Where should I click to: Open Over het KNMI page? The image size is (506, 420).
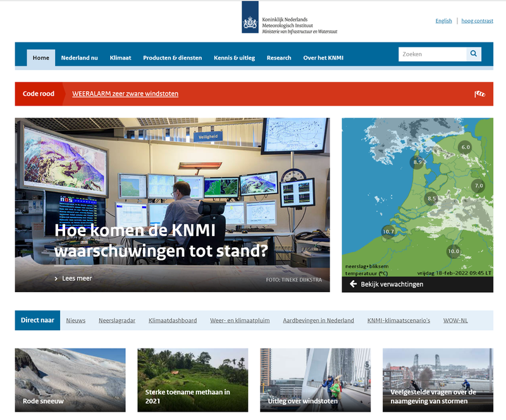pos(323,58)
